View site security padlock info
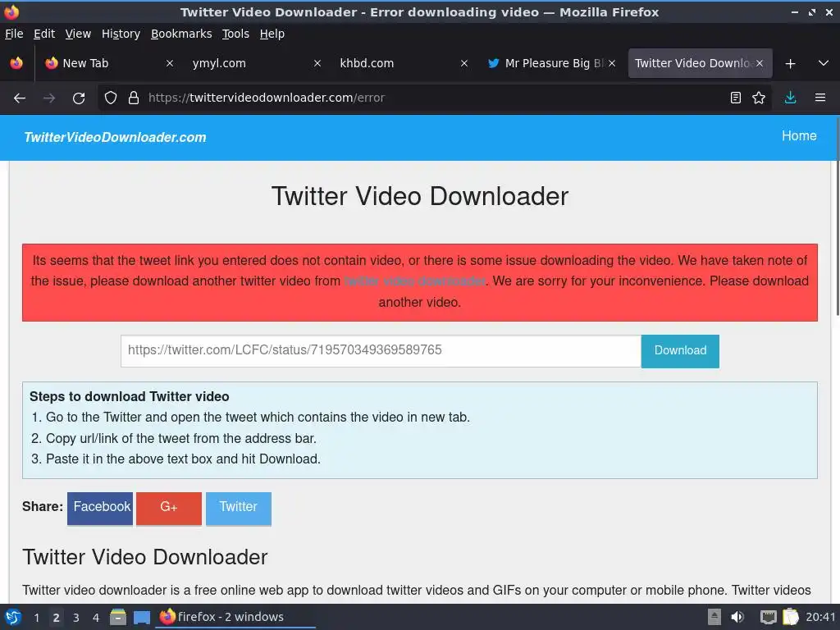 pyautogui.click(x=134, y=98)
